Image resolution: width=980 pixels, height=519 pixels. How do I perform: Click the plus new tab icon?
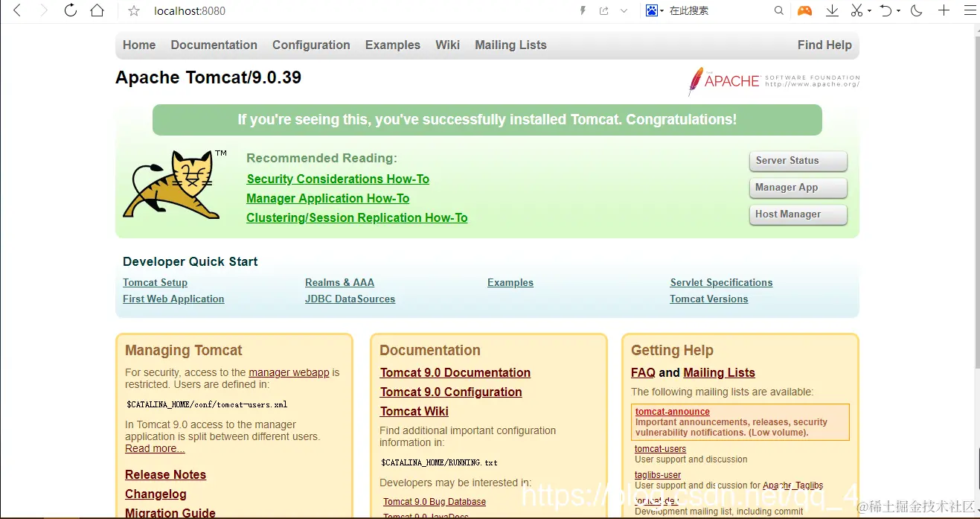[x=944, y=10]
